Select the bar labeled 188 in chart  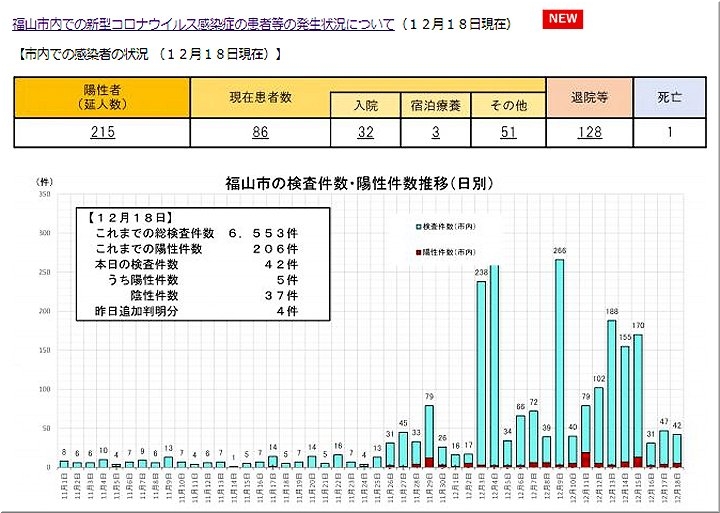611,395
